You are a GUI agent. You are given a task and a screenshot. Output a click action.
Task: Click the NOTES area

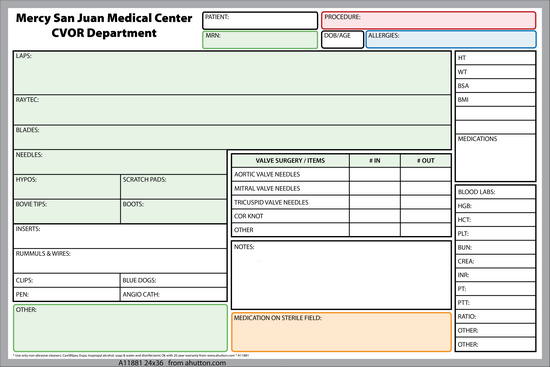[x=341, y=275]
